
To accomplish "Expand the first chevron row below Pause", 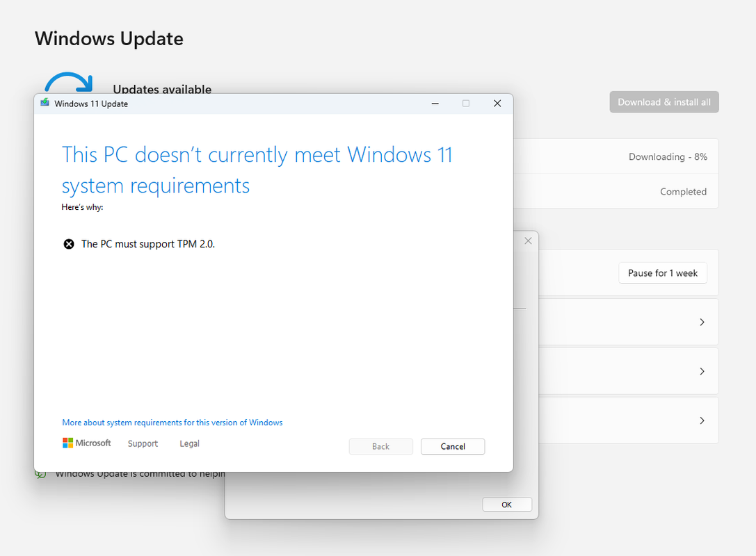I will 702,322.
